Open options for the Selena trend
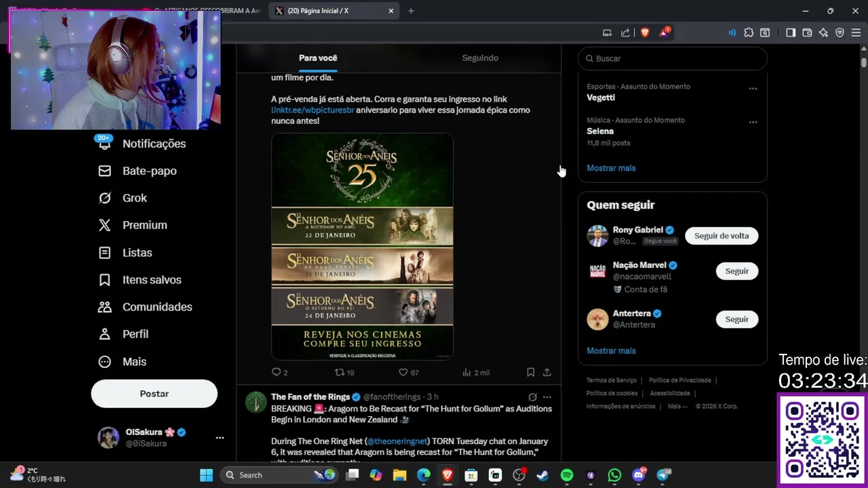The height and width of the screenshot is (488, 868). tap(753, 123)
